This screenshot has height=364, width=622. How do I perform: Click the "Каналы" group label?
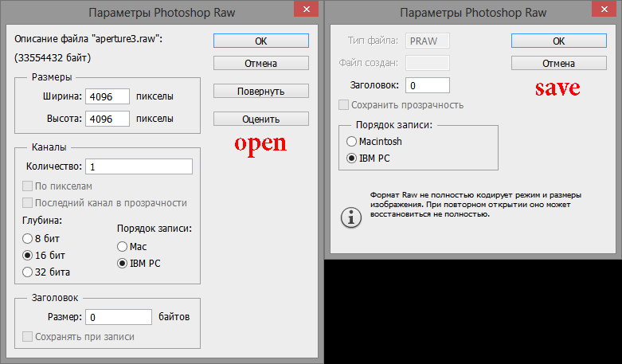tap(49, 147)
